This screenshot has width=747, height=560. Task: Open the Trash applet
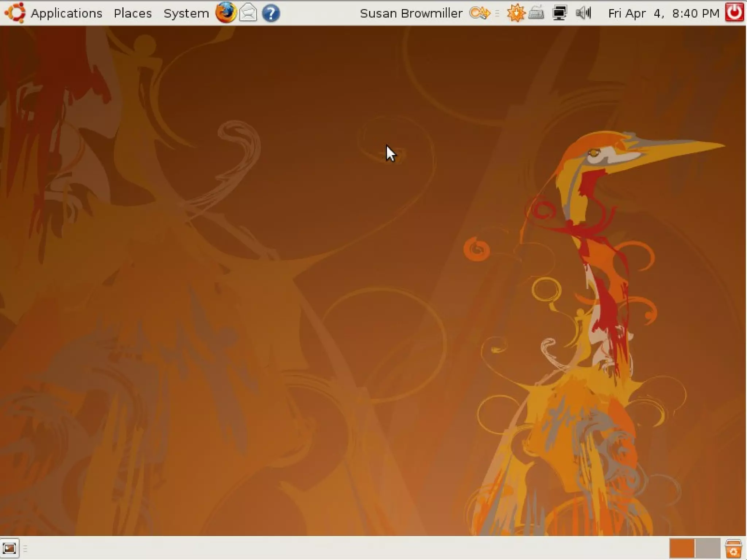[734, 548]
